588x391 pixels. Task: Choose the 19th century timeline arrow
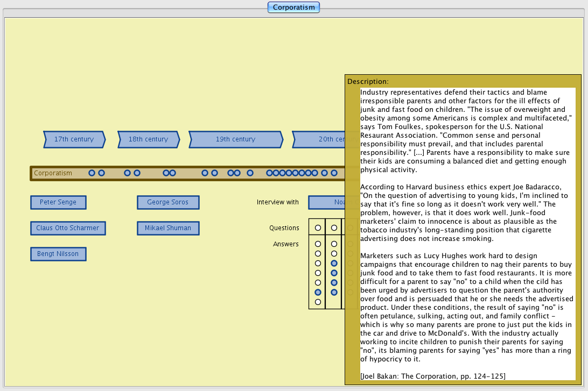pyautogui.click(x=235, y=139)
